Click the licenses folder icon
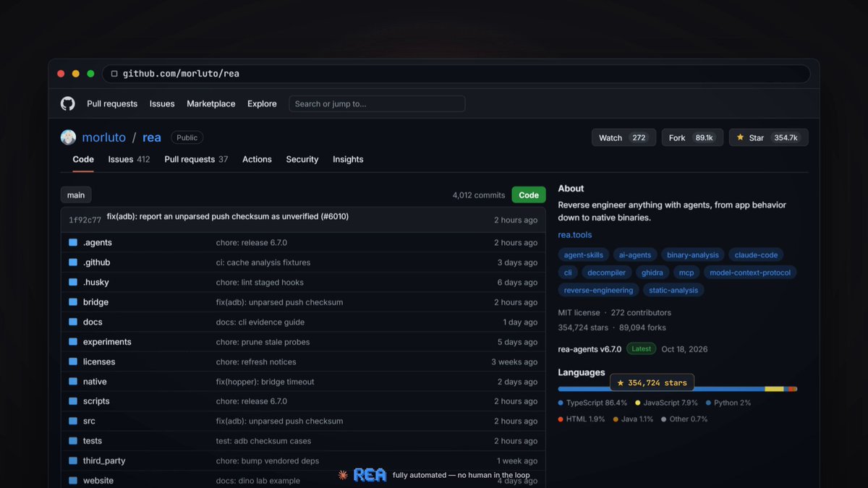Image resolution: width=868 pixels, height=488 pixels. pos(73,361)
